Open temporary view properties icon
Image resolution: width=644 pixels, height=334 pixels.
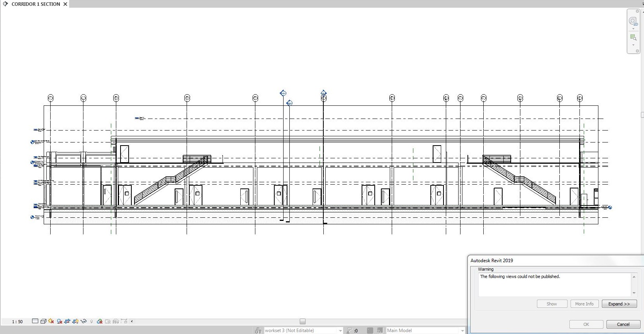coord(108,321)
